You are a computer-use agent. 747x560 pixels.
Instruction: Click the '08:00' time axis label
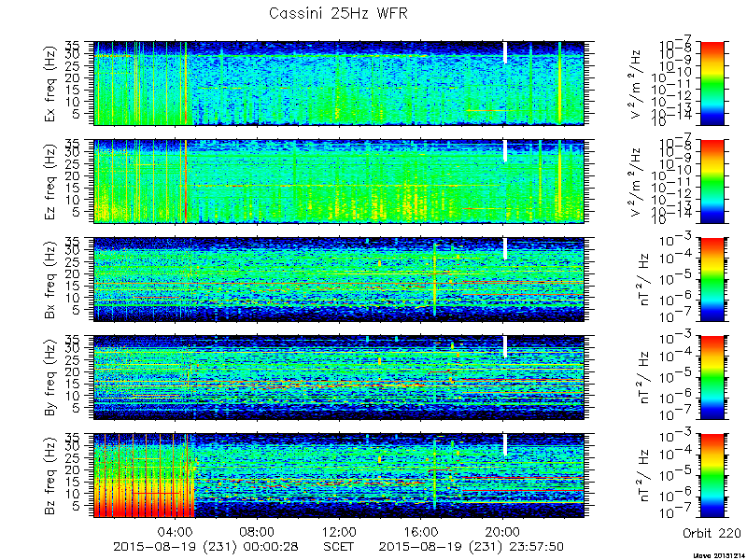point(258,531)
